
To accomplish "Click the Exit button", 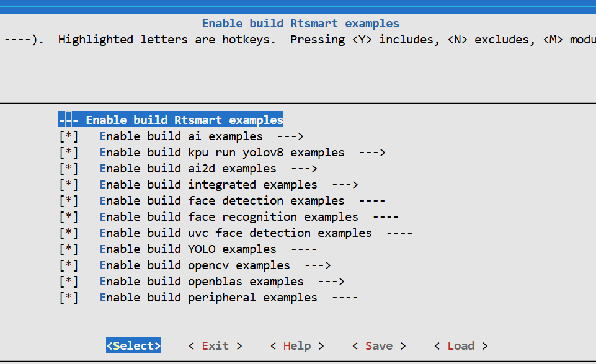I will pyautogui.click(x=215, y=346).
